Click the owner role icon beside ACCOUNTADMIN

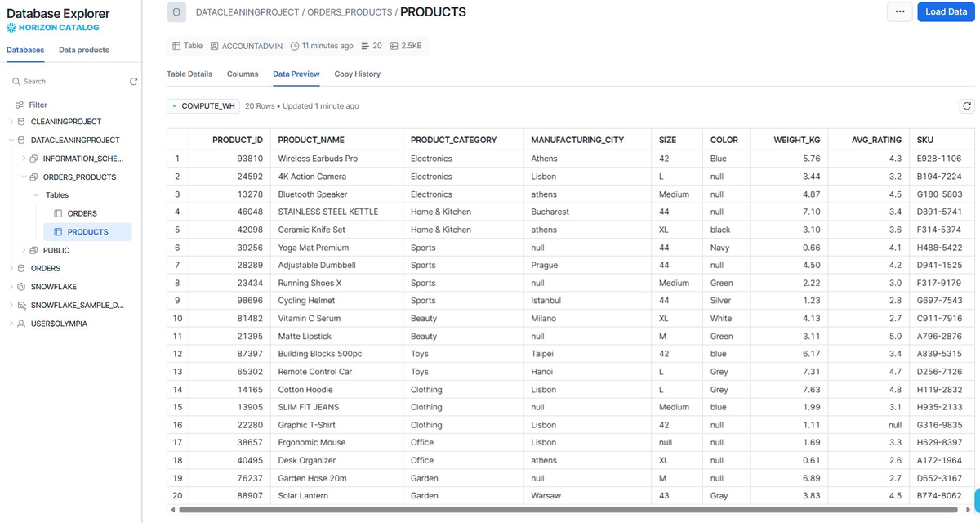coord(215,46)
